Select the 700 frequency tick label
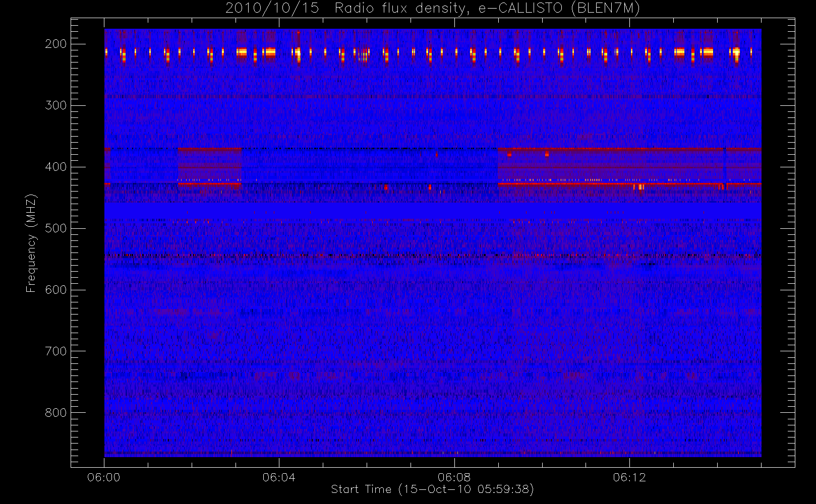This screenshot has width=816, height=504. point(55,351)
